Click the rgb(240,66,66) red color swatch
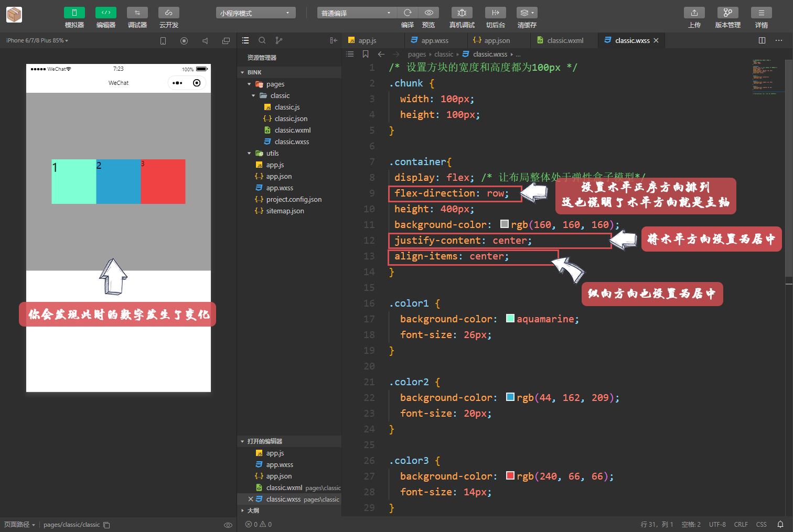This screenshot has height=532, width=793. (x=510, y=475)
